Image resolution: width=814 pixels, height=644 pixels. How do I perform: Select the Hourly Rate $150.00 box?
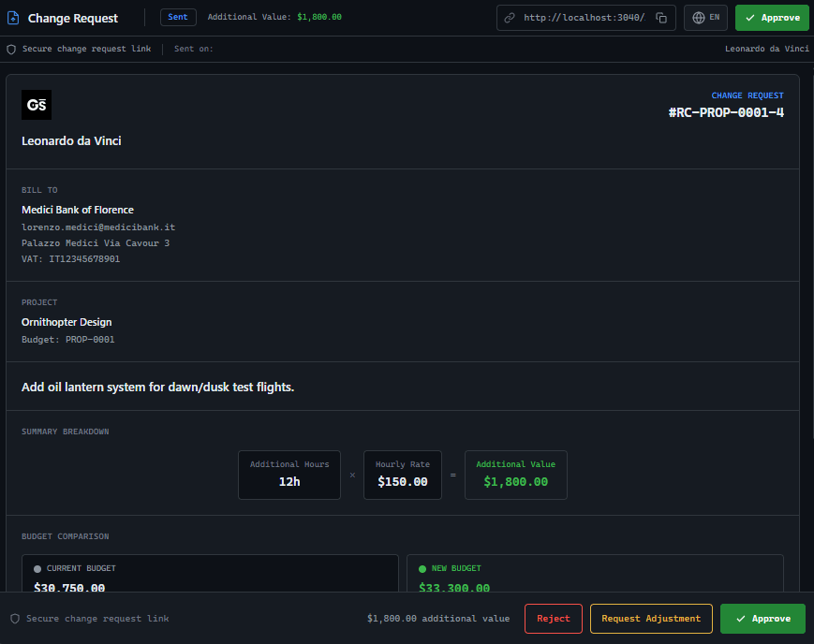pyautogui.click(x=402, y=475)
